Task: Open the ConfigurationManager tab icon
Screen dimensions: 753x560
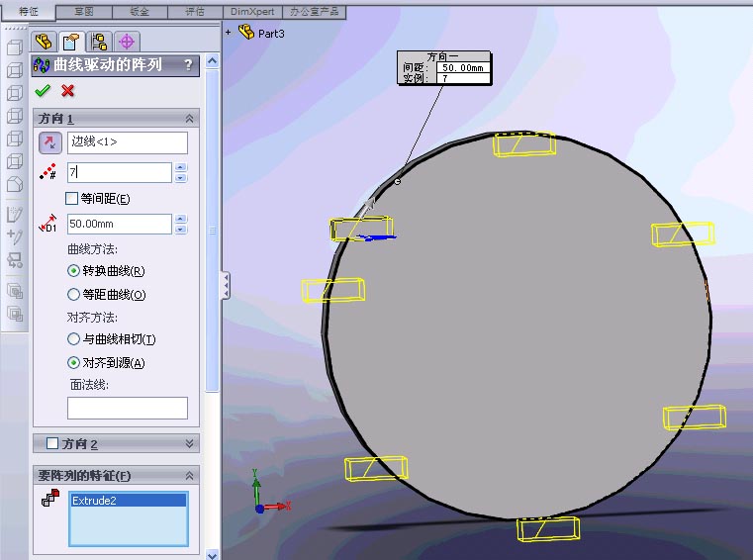Action: pos(99,42)
